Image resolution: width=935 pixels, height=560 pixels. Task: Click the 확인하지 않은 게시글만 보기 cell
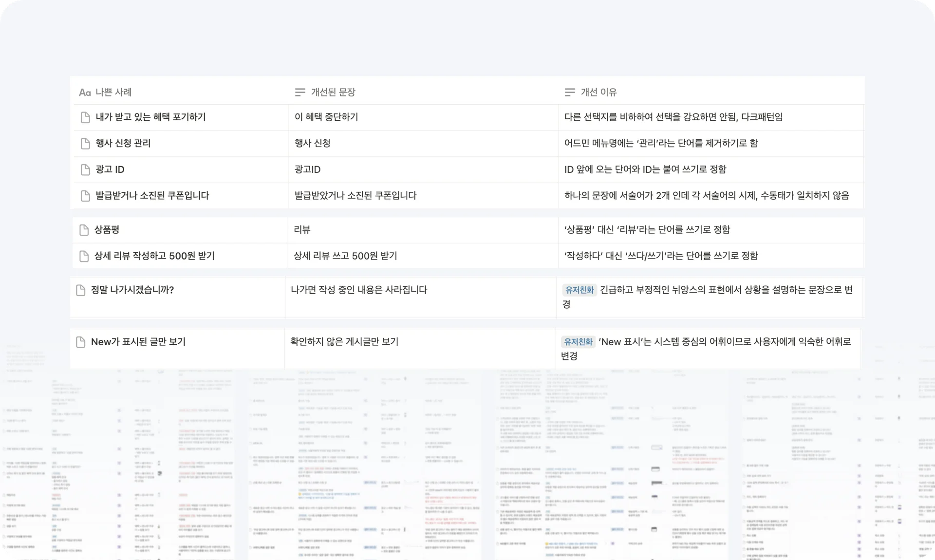tap(344, 342)
